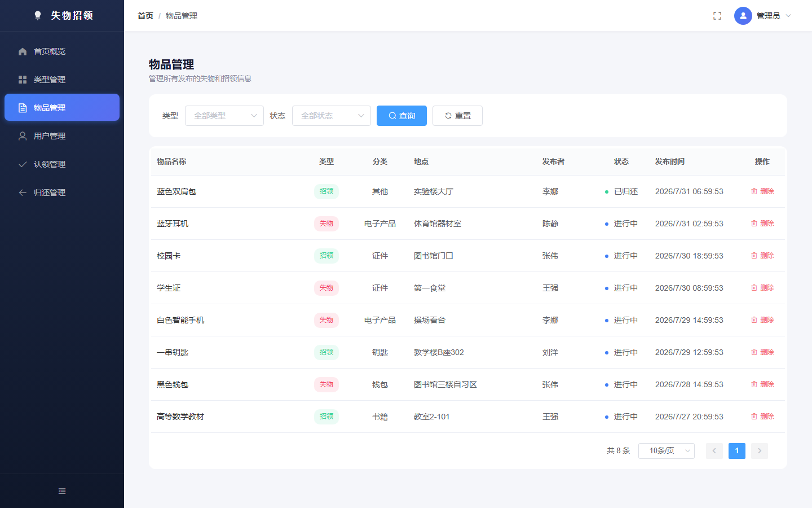Delete the 蓝牙耳机 item
This screenshot has height=508, width=812.
(x=762, y=224)
